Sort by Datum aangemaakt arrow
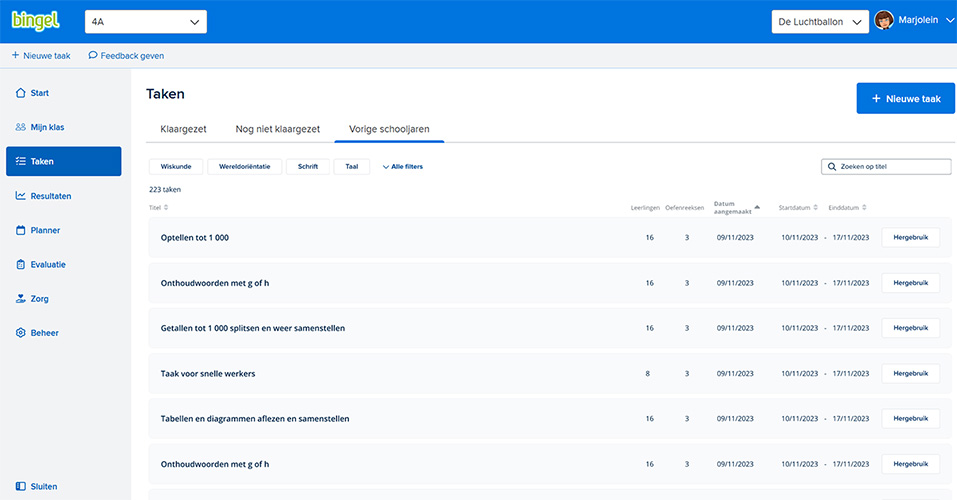Viewport: 957px width, 500px height. pyautogui.click(x=757, y=208)
